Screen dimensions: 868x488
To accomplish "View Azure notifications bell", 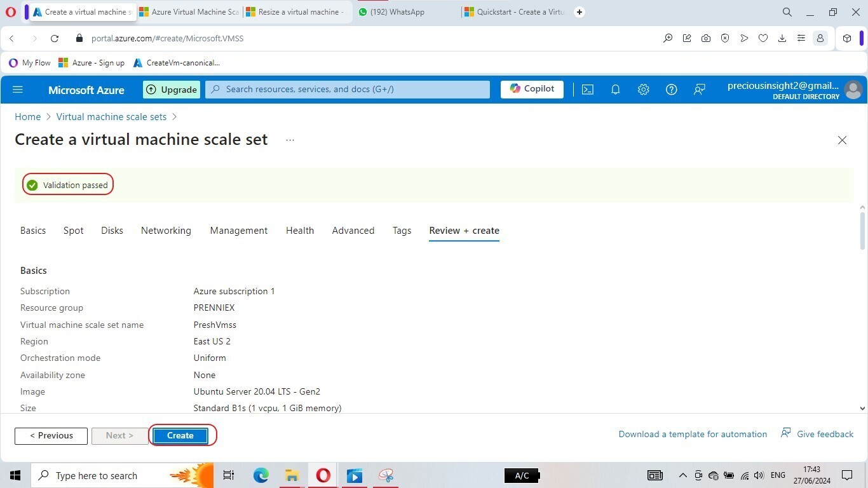I will pyautogui.click(x=615, y=90).
